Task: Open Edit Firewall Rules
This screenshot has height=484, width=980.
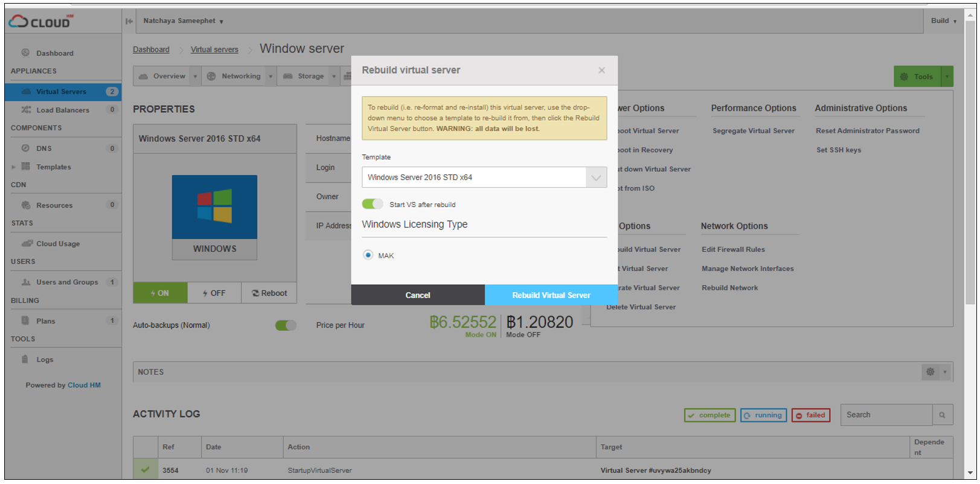Action: (733, 250)
